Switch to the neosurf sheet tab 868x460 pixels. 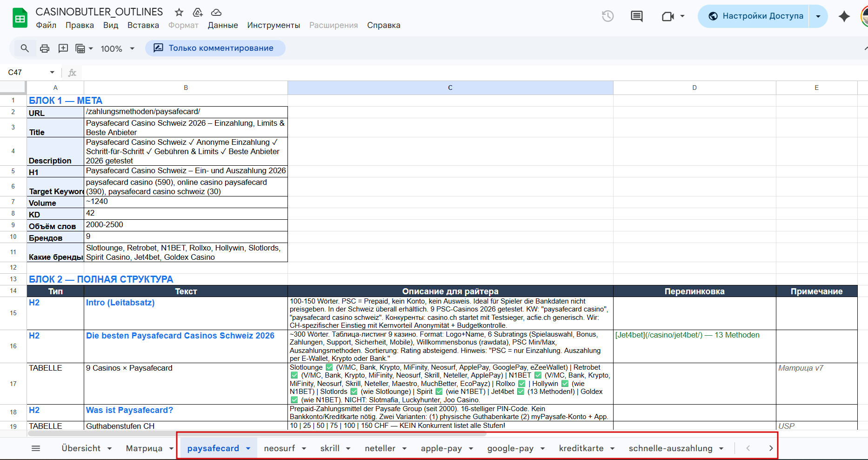(x=280, y=448)
